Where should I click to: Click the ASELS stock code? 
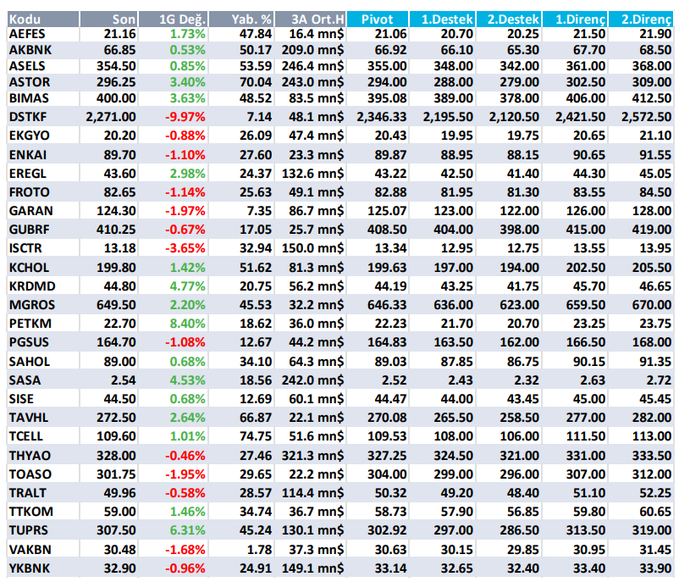27,66
